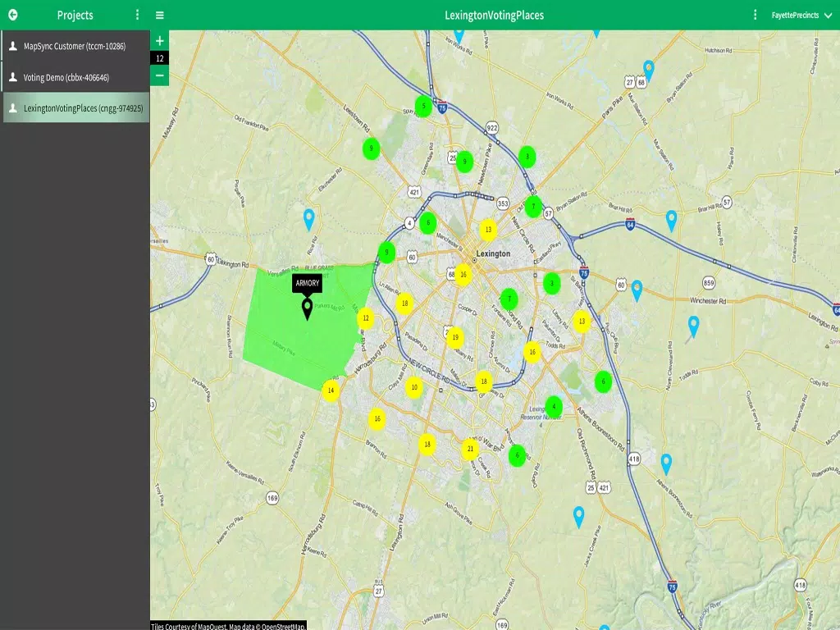
Task: Zoom out with the minus button
Action: click(x=160, y=75)
